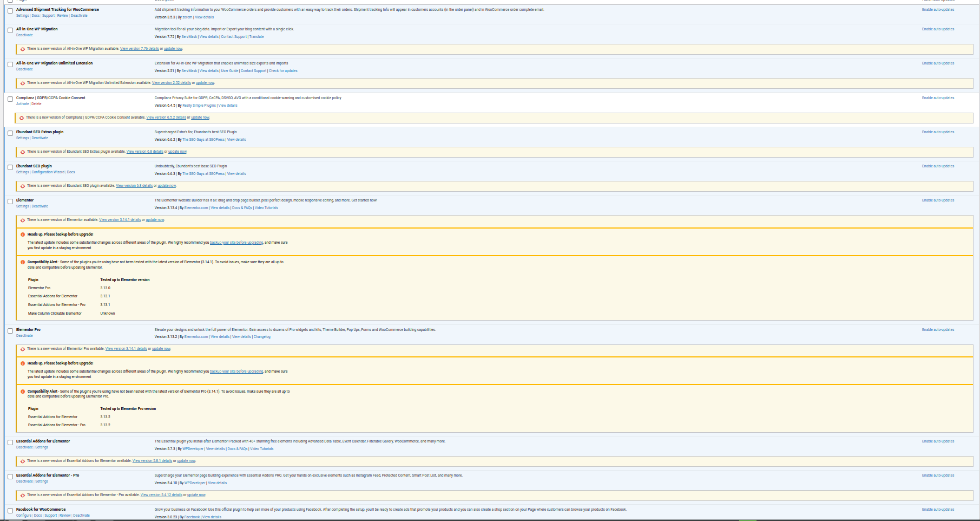Mark the Advanced Shipment Tracking checkbox
The height and width of the screenshot is (521, 980).
pyautogui.click(x=10, y=11)
